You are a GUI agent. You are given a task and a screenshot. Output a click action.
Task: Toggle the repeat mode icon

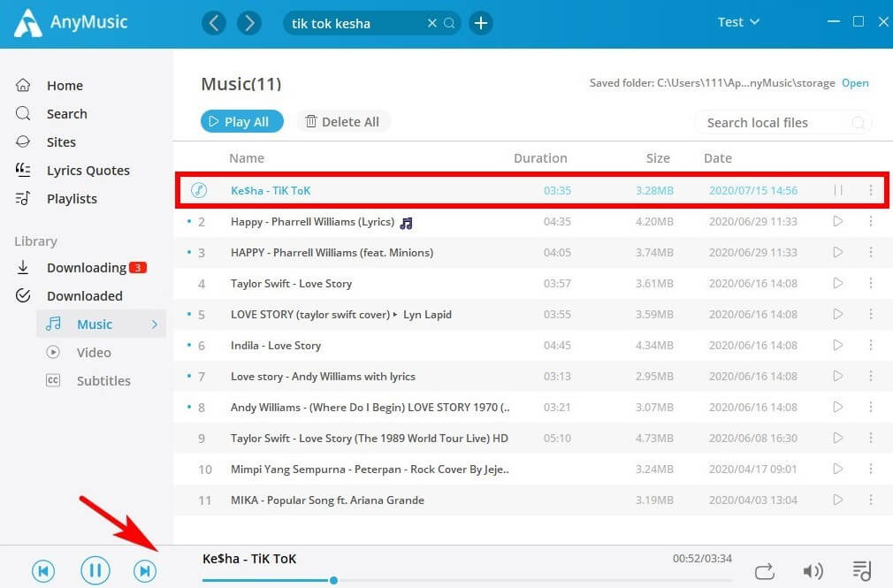[764, 571]
